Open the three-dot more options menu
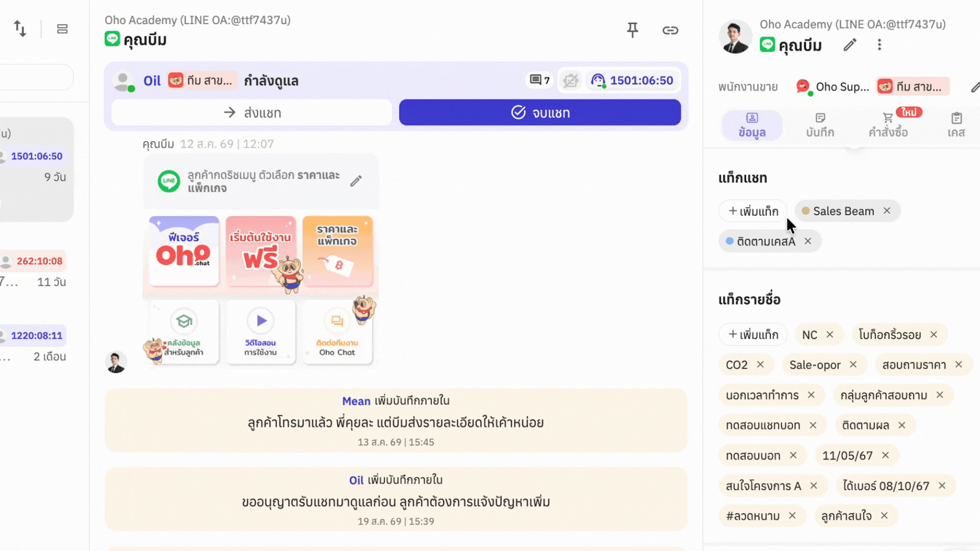 (879, 45)
